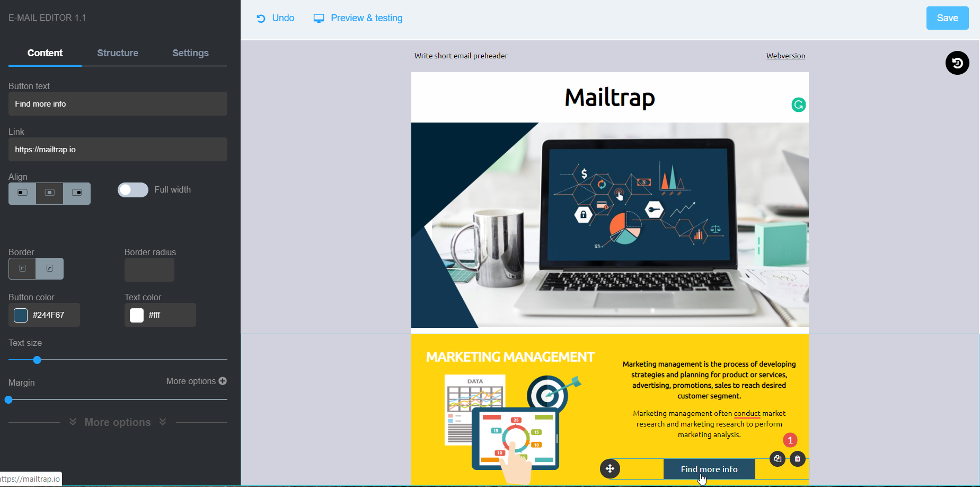
Task: Toggle the Full width switch
Action: pos(133,190)
